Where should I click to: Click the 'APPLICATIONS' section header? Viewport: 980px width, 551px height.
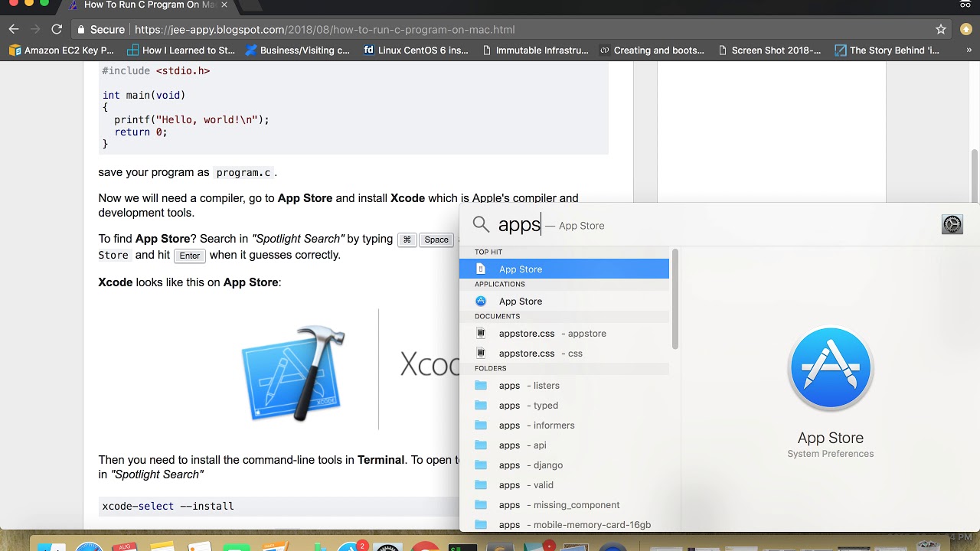point(500,284)
